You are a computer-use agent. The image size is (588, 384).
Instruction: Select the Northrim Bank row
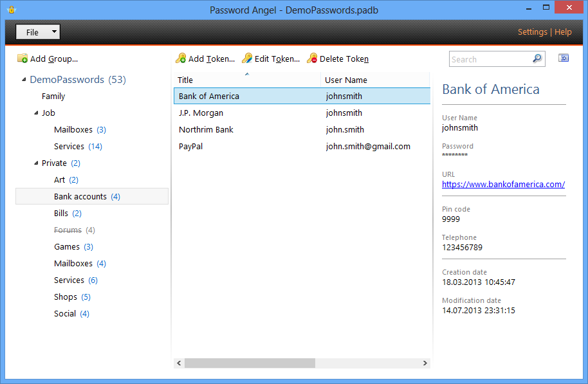pos(302,130)
